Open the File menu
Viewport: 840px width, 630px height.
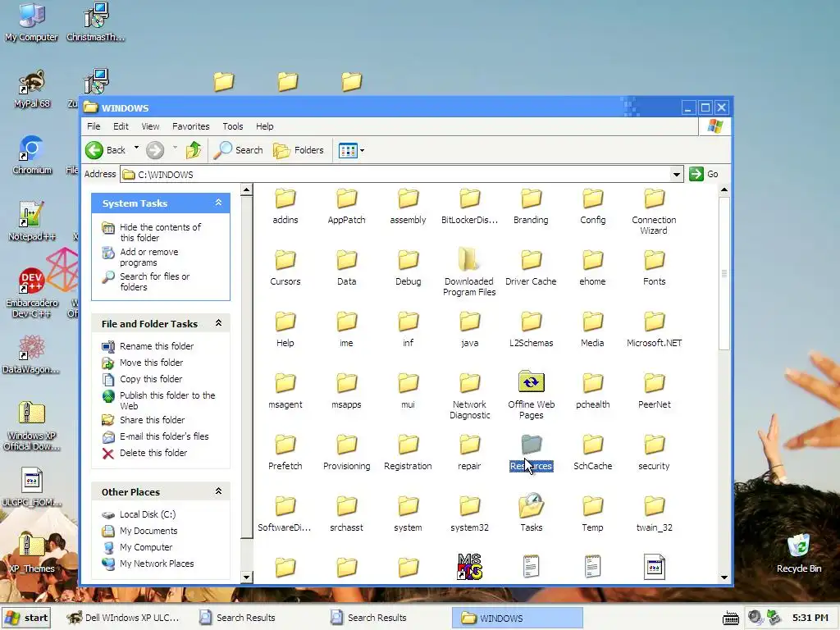pyautogui.click(x=94, y=126)
